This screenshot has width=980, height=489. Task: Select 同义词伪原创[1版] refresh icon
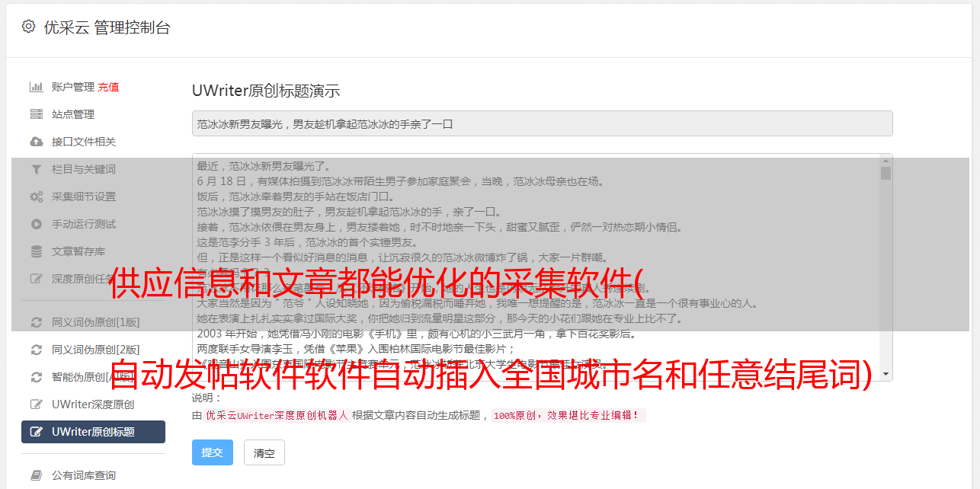[36, 322]
